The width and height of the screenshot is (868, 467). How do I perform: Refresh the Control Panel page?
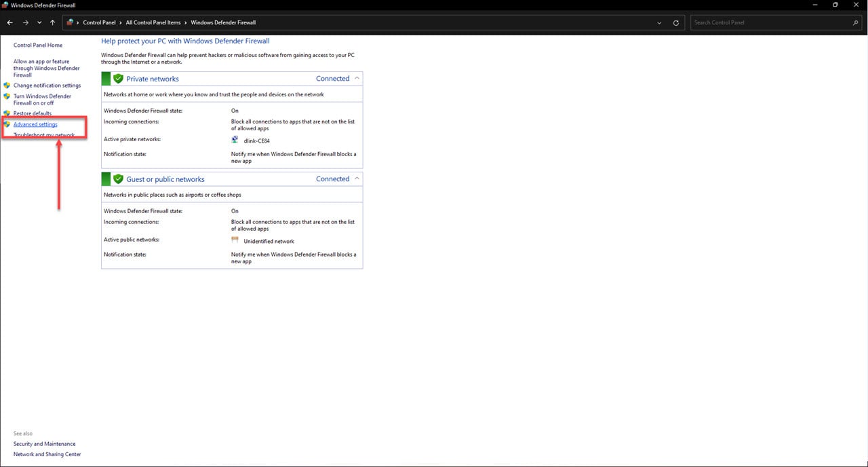[x=676, y=22]
